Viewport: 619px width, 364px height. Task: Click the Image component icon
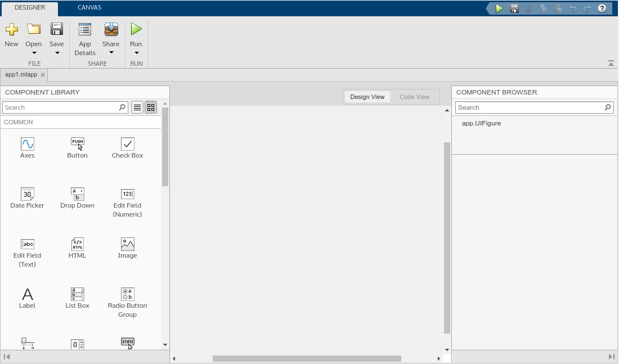127,244
